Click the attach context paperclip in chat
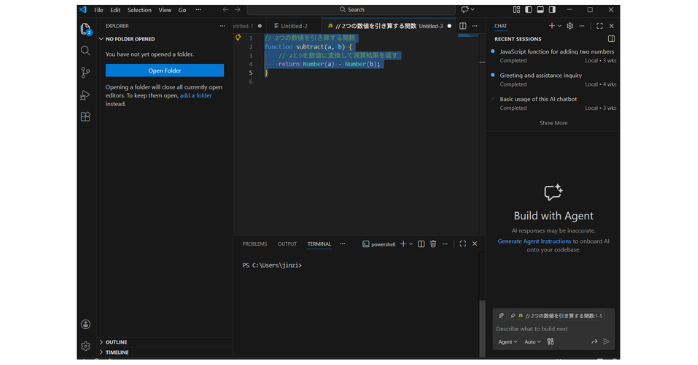 [501, 316]
